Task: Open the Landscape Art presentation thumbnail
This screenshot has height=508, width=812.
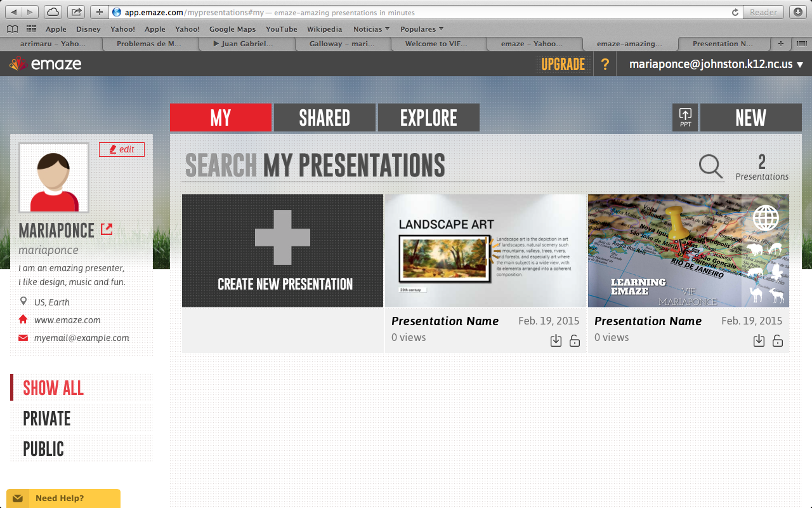Action: coord(485,251)
